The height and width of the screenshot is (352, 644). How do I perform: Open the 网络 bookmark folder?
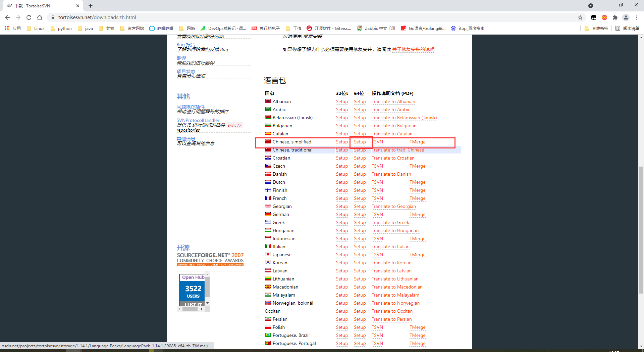[187, 28]
